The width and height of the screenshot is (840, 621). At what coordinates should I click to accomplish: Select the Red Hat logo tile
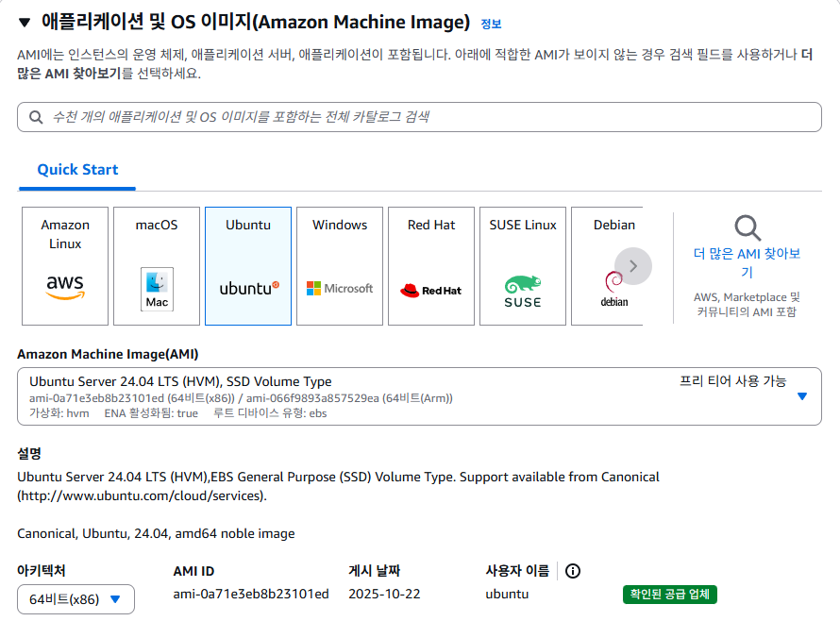pyautogui.click(x=431, y=266)
